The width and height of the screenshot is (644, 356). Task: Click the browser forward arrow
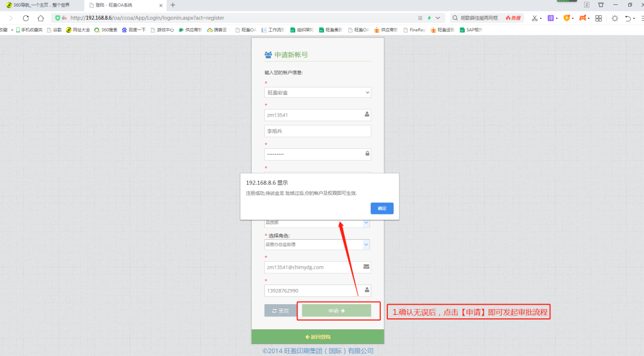pyautogui.click(x=11, y=18)
